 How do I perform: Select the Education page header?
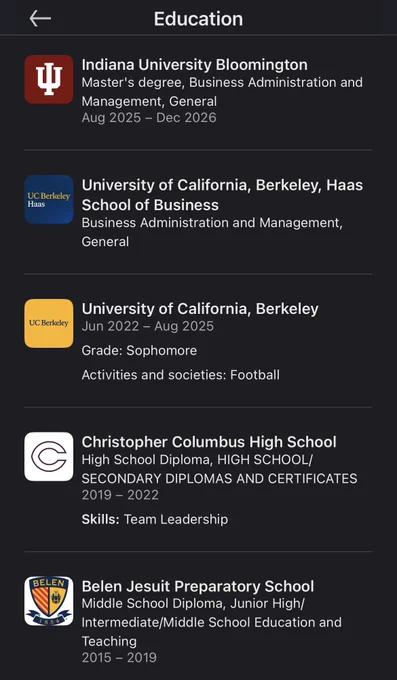point(198,19)
